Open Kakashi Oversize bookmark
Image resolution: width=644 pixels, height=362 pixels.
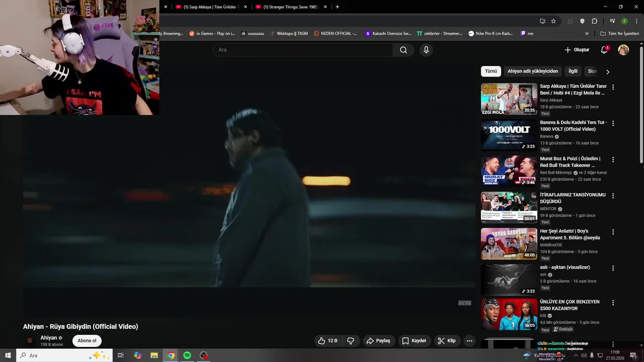tap(388, 34)
